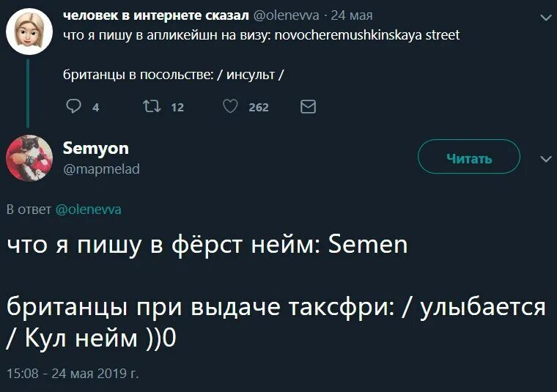
Task: Open the chevron menu beside the Читать button
Action: (x=545, y=158)
